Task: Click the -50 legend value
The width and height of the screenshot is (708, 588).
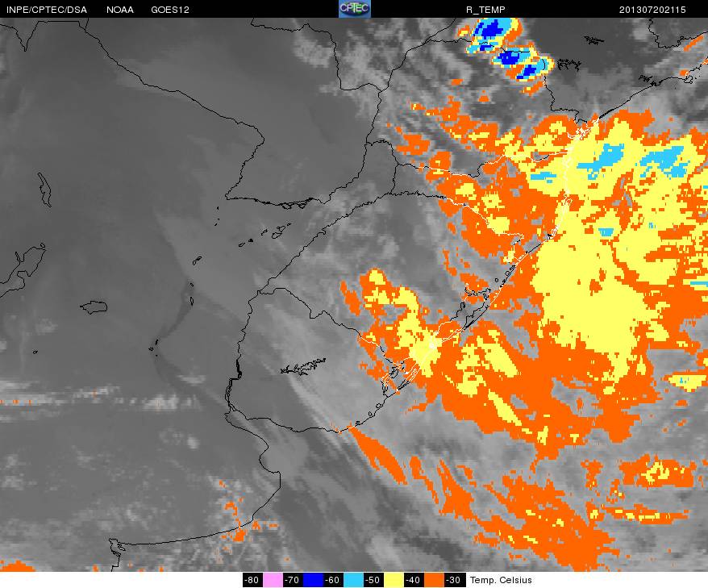Action: pyautogui.click(x=373, y=580)
